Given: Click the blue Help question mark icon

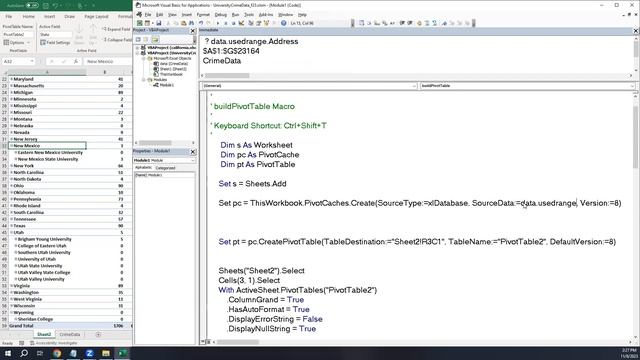Looking at the screenshot, I should pos(283,23).
